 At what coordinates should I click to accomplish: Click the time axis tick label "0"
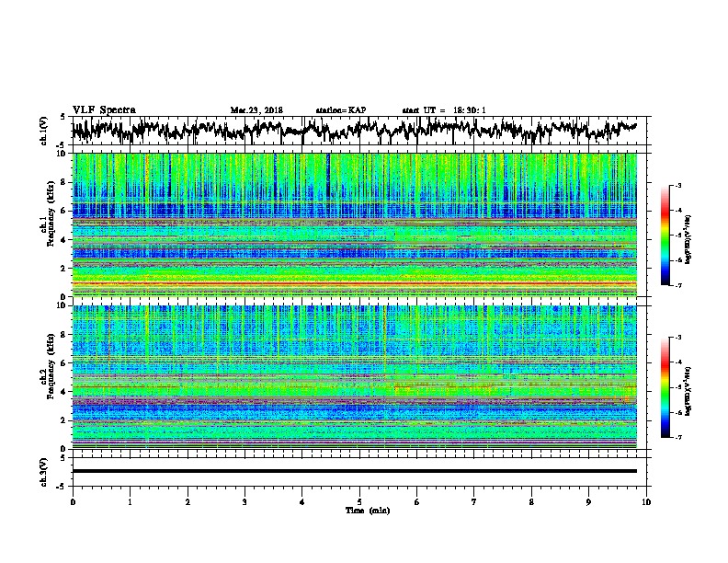(x=73, y=502)
